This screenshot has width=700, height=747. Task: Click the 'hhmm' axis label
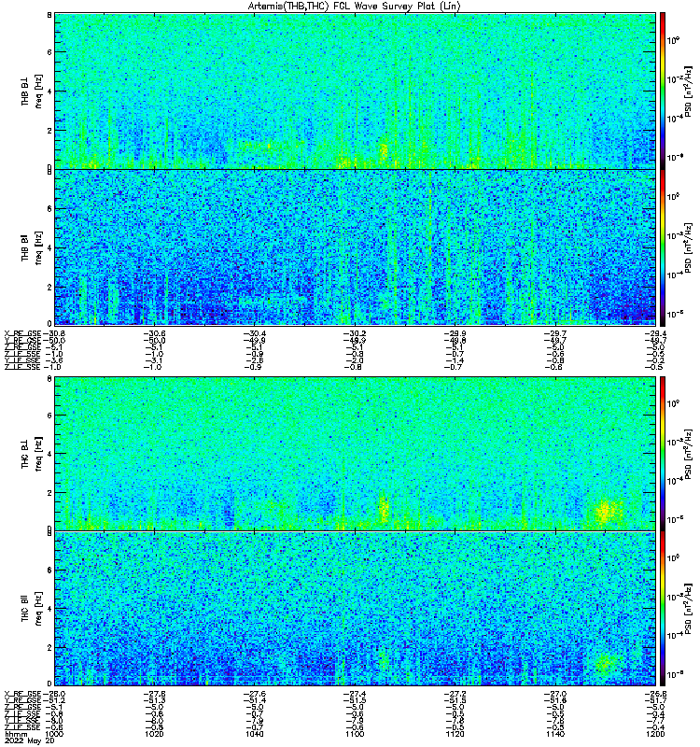16,734
